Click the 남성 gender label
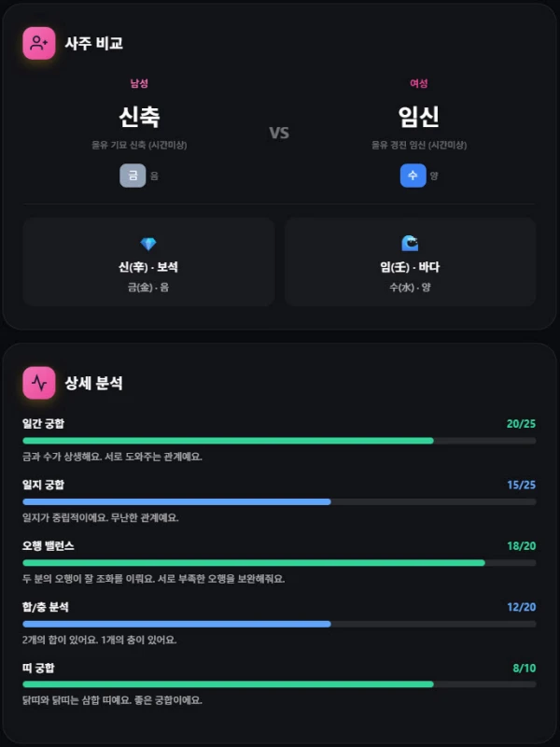 pos(139,83)
